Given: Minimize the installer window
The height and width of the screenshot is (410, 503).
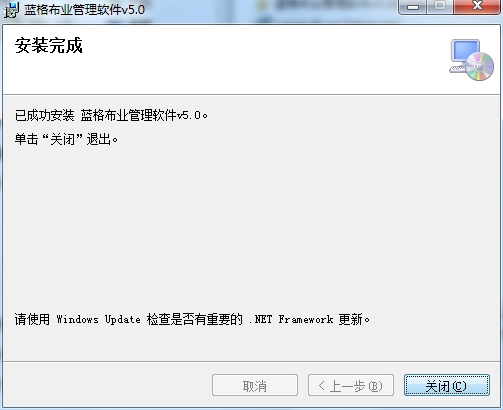Looking at the screenshot, I should pos(413,7).
